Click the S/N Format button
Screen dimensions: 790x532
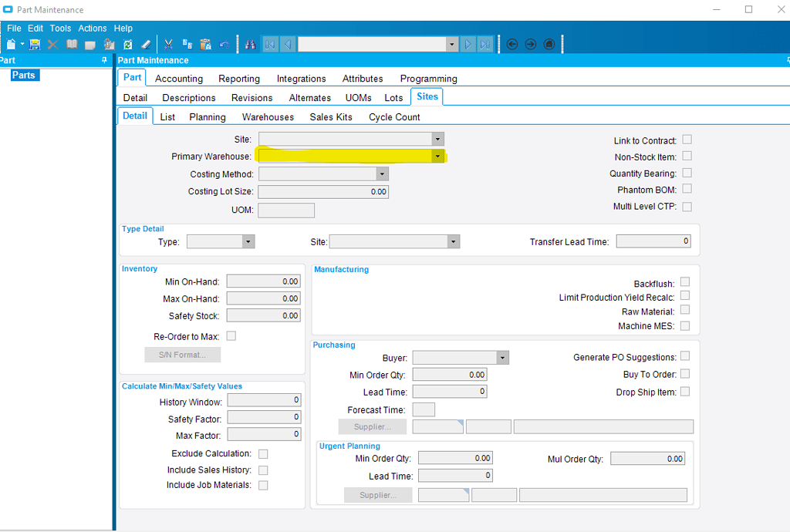182,354
